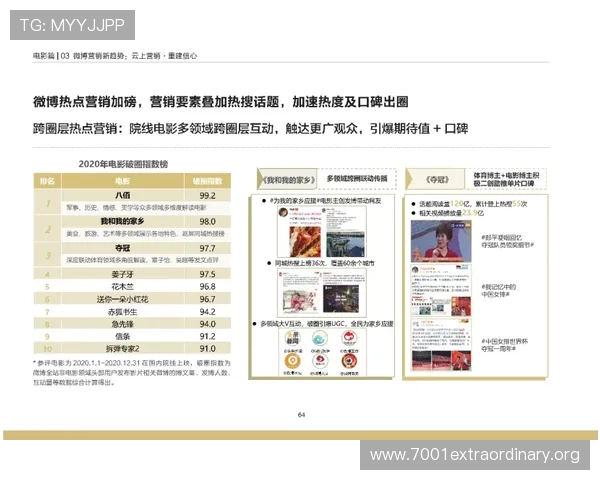Click the gold arrow beside 《夺冠》 label

[x=409, y=179]
